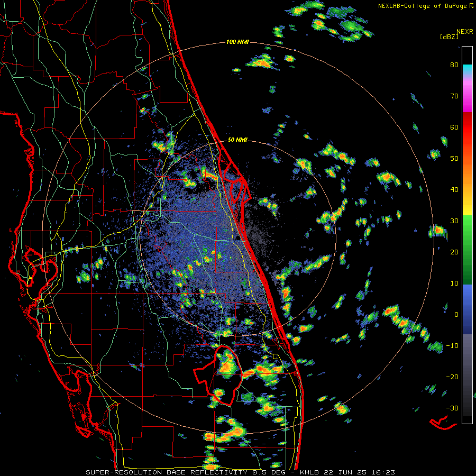Click the 80 value on the dBZ scale
Viewport: 476px width, 476px height.
[x=454, y=65]
